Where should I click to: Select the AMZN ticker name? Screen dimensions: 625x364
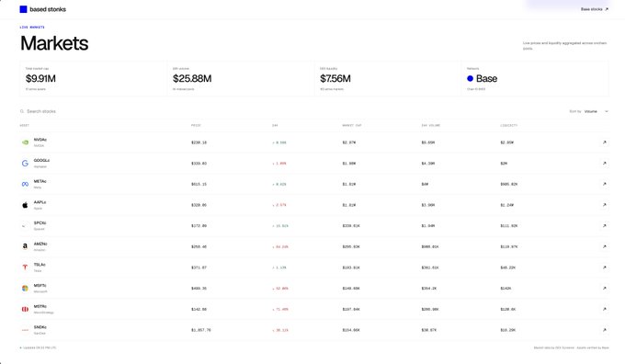click(x=40, y=244)
